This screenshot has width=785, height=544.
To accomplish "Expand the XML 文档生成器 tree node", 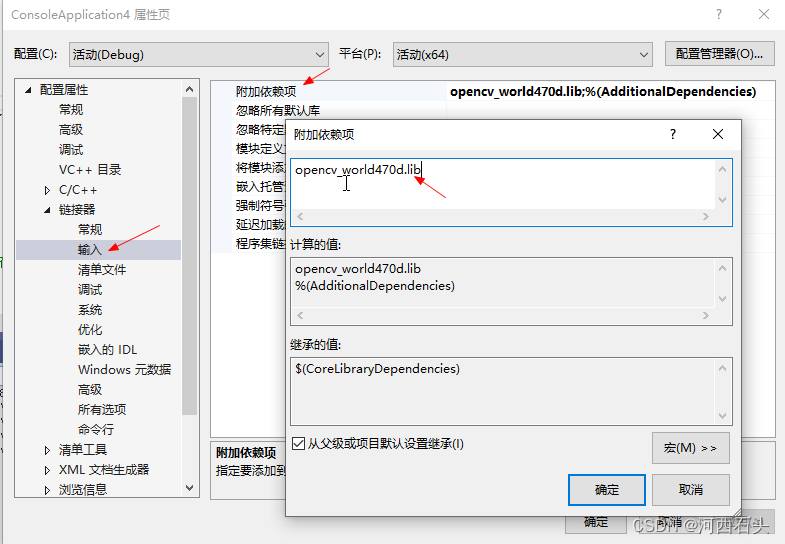I will coord(47,470).
